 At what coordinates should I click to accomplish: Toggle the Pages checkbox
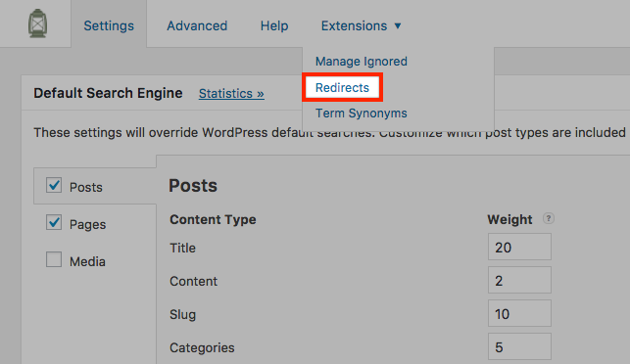[54, 223]
